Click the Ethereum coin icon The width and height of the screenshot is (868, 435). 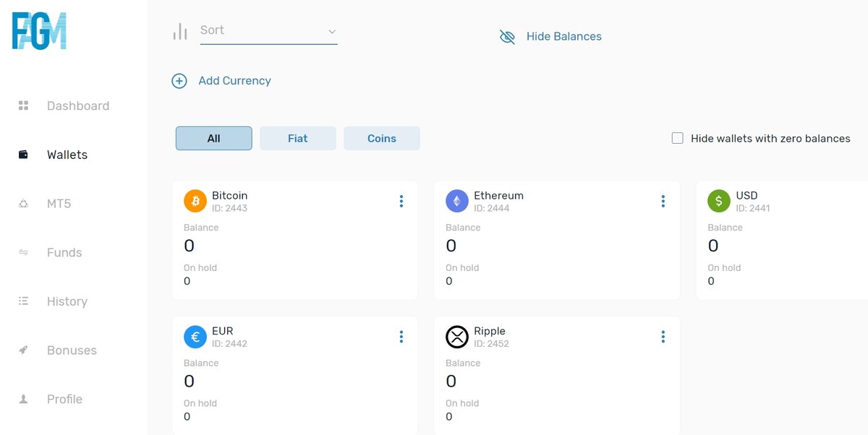pyautogui.click(x=457, y=201)
